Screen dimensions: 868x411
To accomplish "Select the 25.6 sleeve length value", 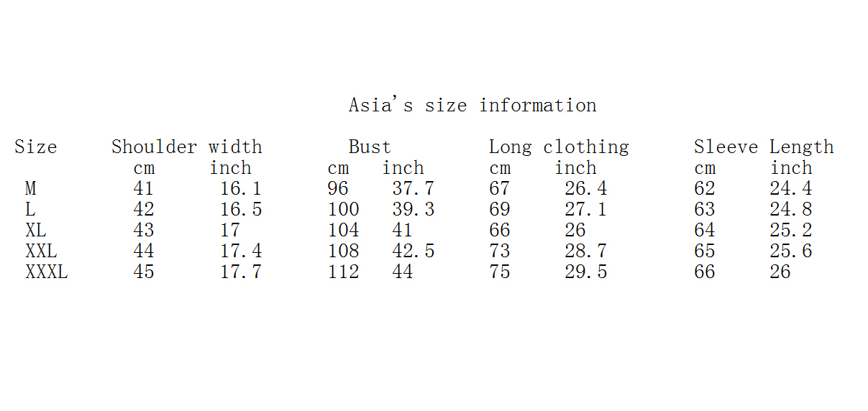I will (791, 251).
